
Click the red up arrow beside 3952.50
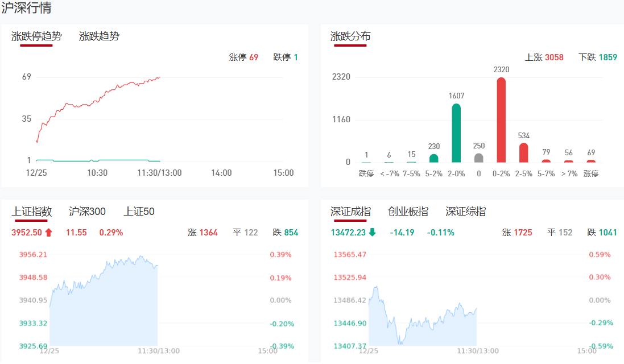tap(48, 232)
